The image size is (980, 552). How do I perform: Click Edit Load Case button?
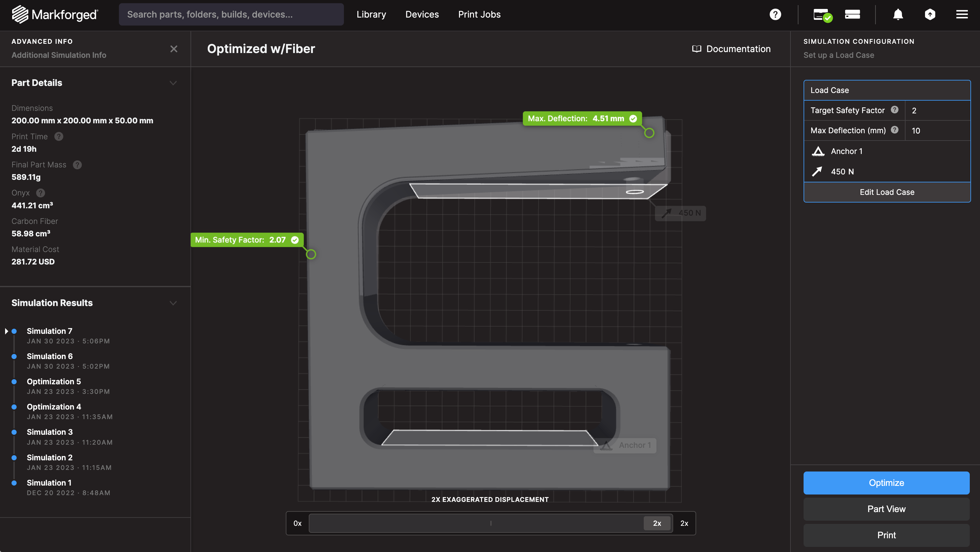coord(886,192)
